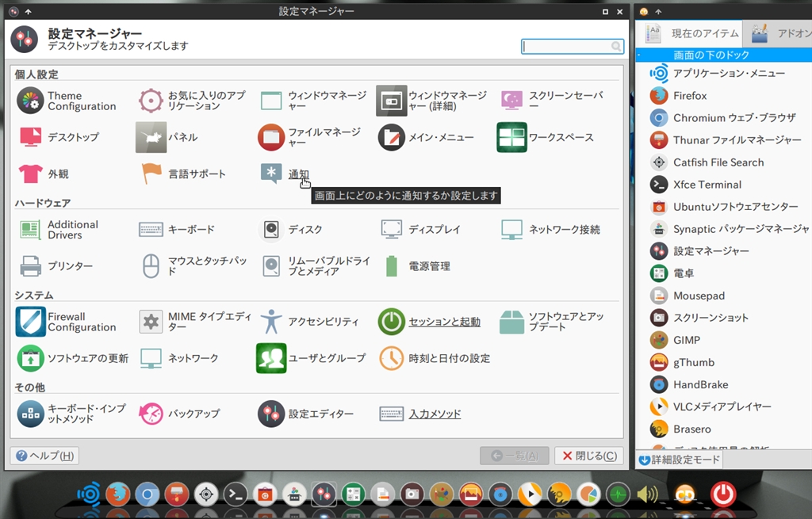Open ネットワーク接続 settings
Image resolution: width=812 pixels, height=519 pixels.
click(x=550, y=229)
